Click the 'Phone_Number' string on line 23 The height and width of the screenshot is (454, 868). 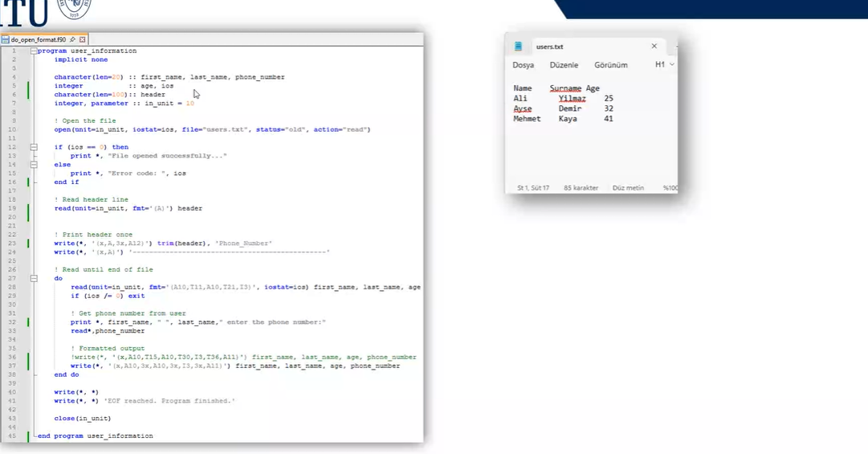[243, 243]
